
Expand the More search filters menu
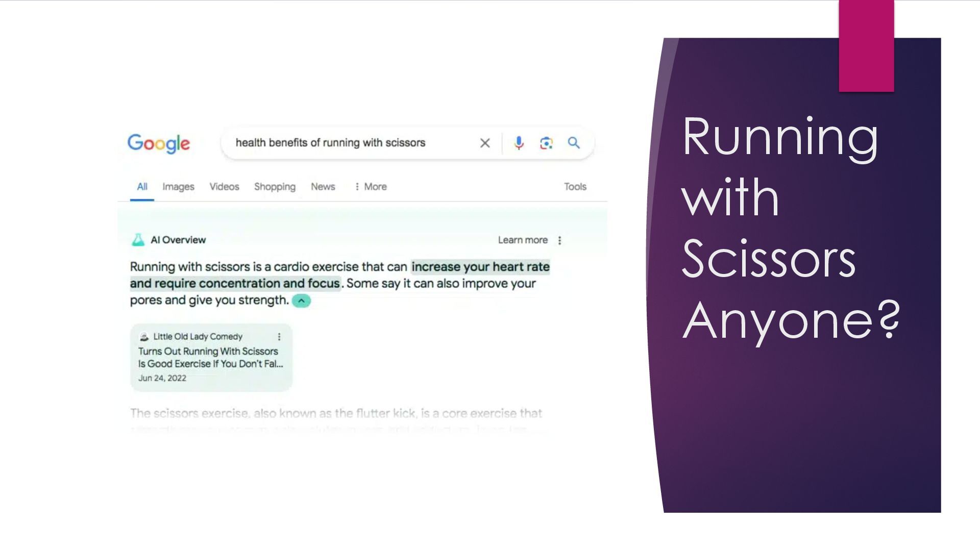click(x=371, y=187)
